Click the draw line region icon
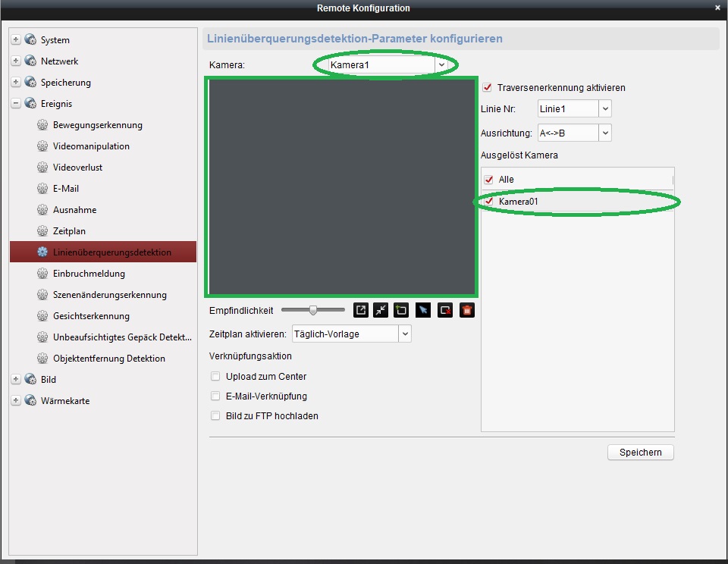This screenshot has width=728, height=564. click(402, 310)
